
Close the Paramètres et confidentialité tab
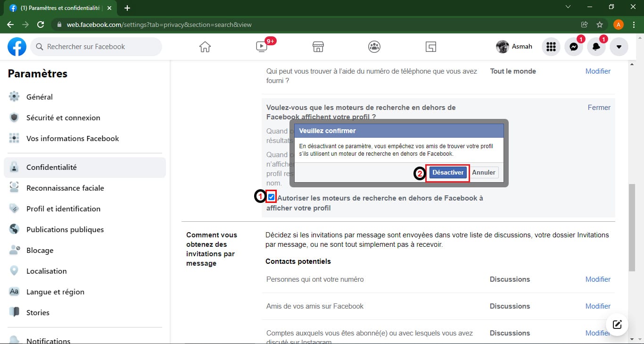pos(110,8)
